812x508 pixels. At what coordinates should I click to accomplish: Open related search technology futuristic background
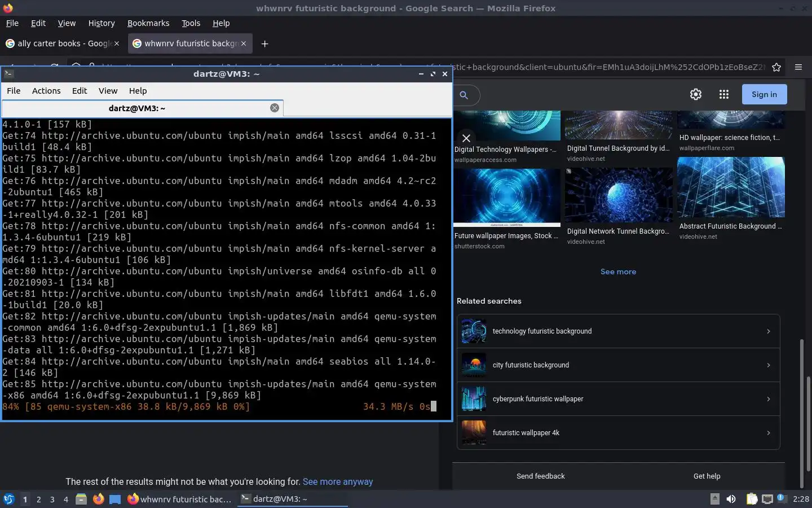(619, 331)
